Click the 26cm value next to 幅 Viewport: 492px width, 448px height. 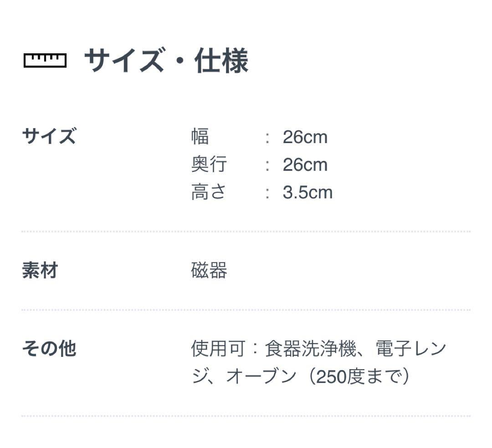tap(305, 137)
